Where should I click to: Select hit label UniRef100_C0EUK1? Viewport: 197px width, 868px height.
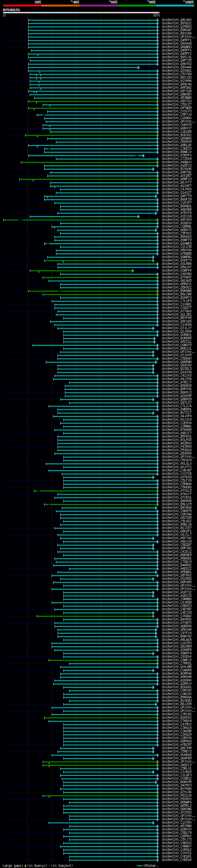pos(177,857)
